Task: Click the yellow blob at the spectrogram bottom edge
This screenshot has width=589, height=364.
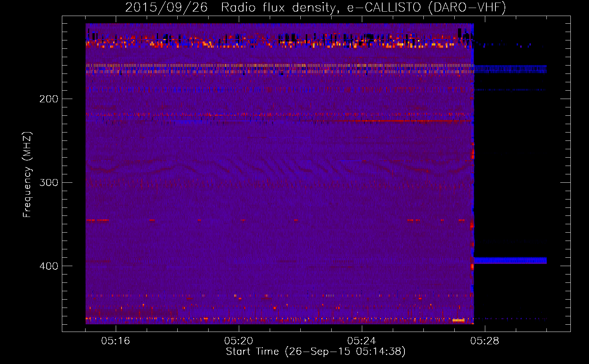Action: pos(458,320)
